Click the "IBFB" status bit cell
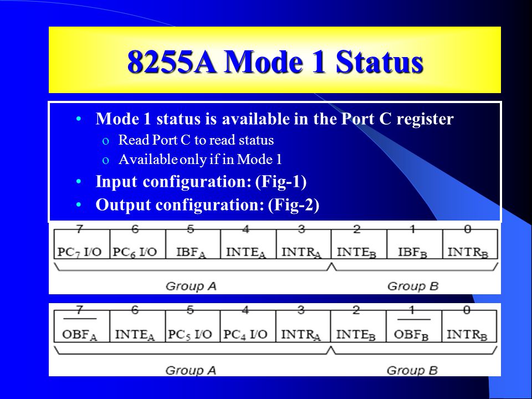This screenshot has width=532, height=399. 415,244
